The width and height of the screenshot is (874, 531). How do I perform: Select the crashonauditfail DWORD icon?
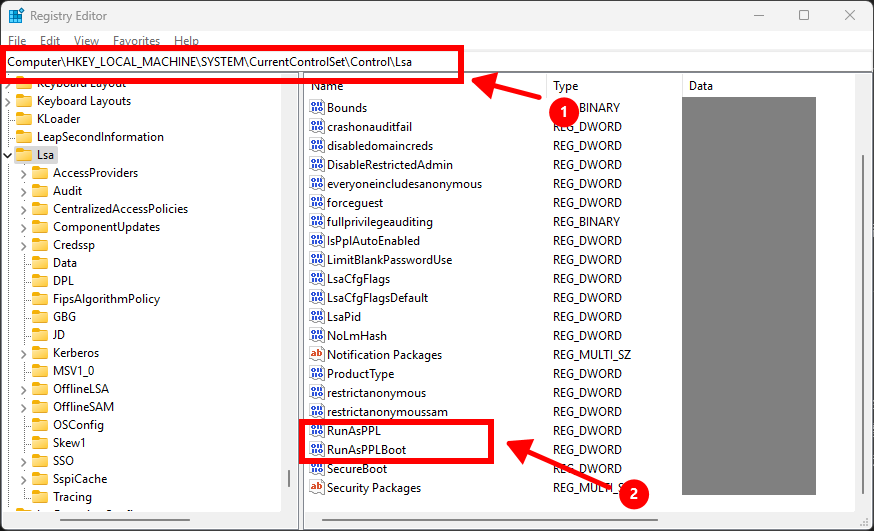click(317, 127)
